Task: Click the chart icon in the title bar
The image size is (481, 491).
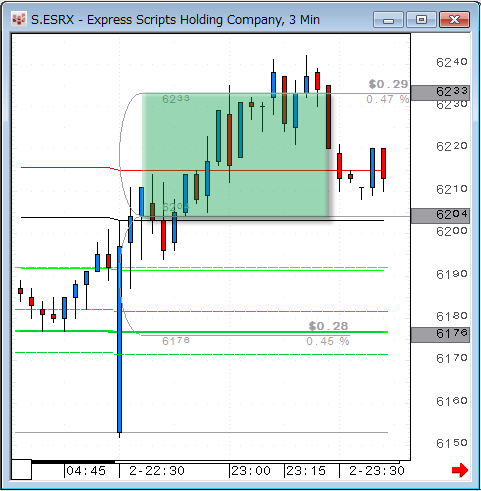Action: (x=19, y=20)
